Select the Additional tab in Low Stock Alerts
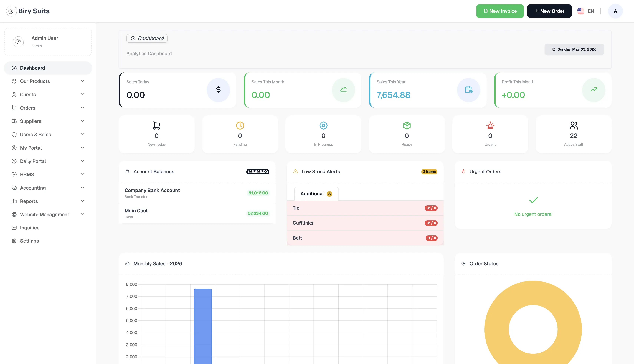 (x=316, y=194)
